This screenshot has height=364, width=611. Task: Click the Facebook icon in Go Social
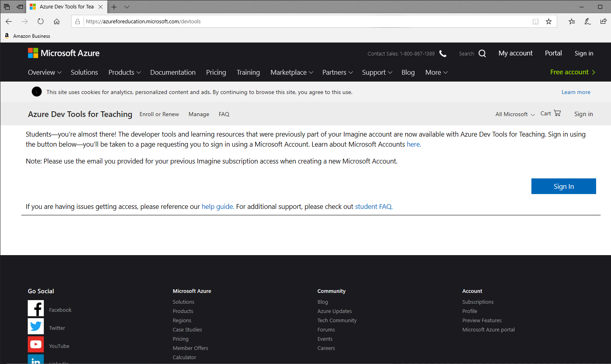36,308
